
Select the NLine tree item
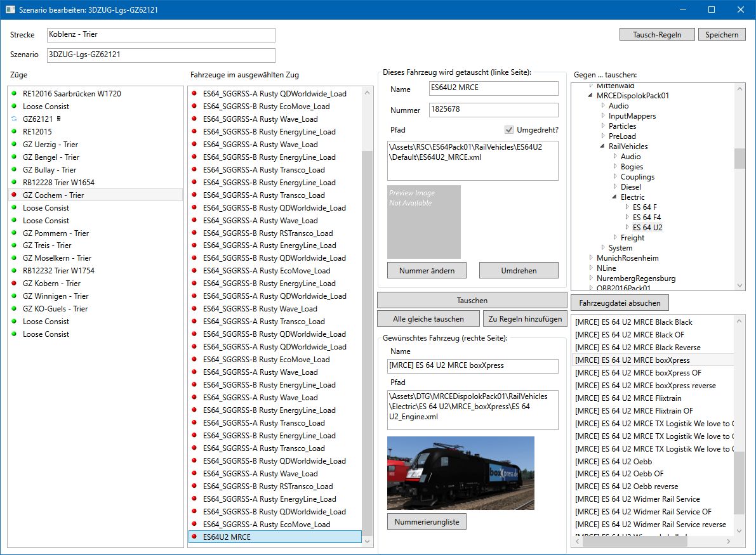pos(607,268)
